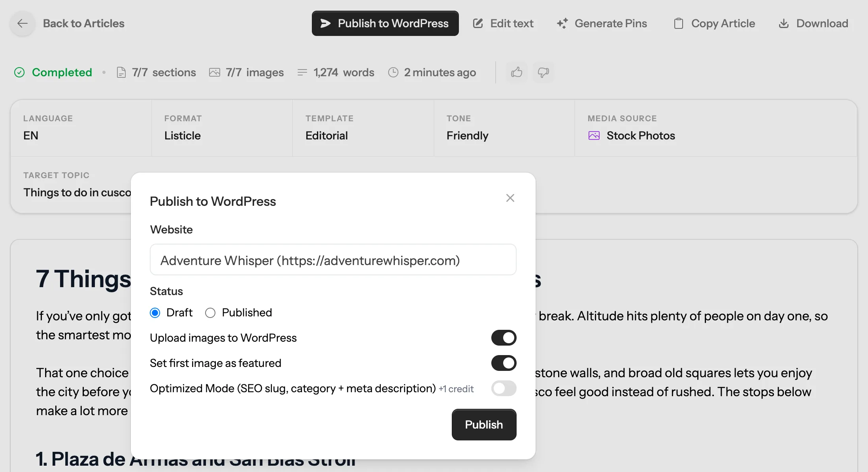
Task: Click the Publish to WordPress toolbar button
Action: pos(385,23)
